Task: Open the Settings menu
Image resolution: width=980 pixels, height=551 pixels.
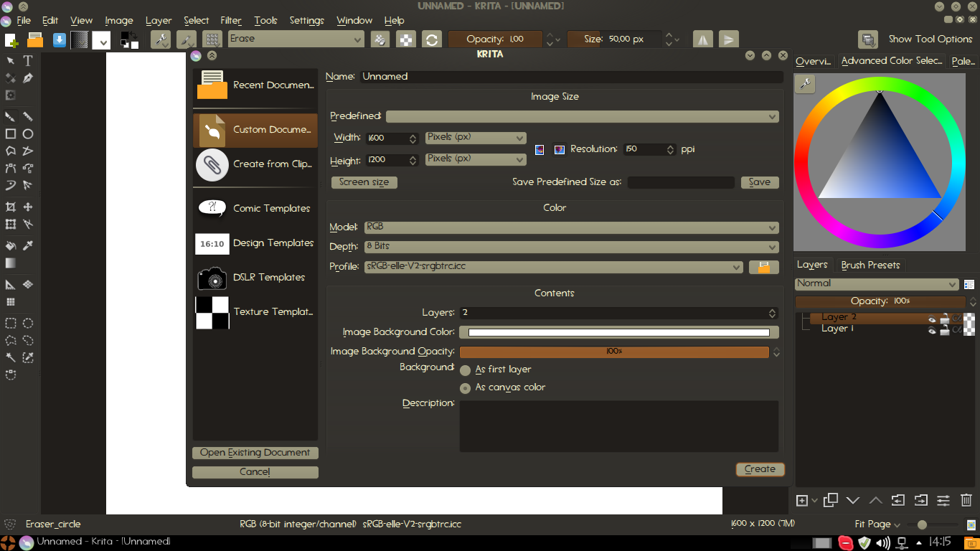Action: click(x=307, y=20)
